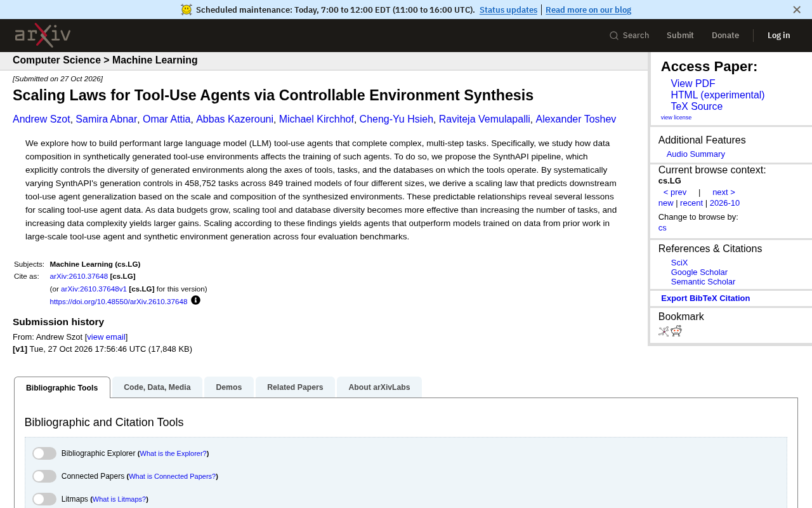Share the paper via the Reddit icon
Image resolution: width=812 pixels, height=508 pixels.
click(x=676, y=331)
